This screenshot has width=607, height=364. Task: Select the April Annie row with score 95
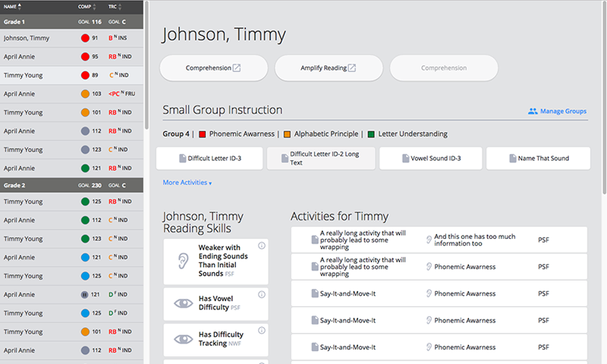pyautogui.click(x=71, y=57)
